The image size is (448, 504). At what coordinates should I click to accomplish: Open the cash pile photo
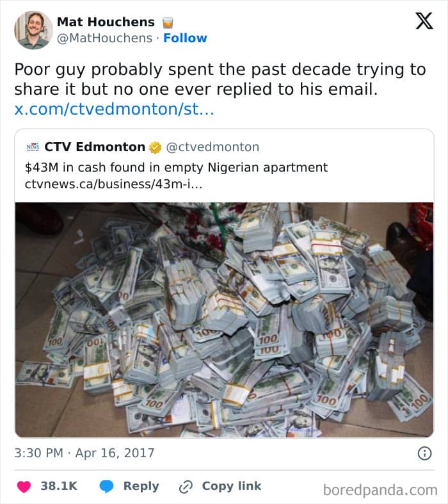coord(224,320)
